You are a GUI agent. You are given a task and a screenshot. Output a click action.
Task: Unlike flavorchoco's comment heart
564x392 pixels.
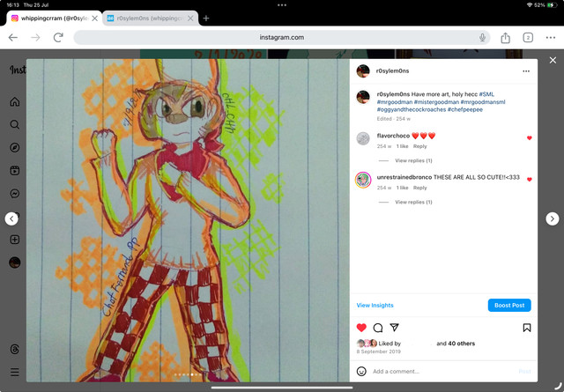click(x=529, y=138)
